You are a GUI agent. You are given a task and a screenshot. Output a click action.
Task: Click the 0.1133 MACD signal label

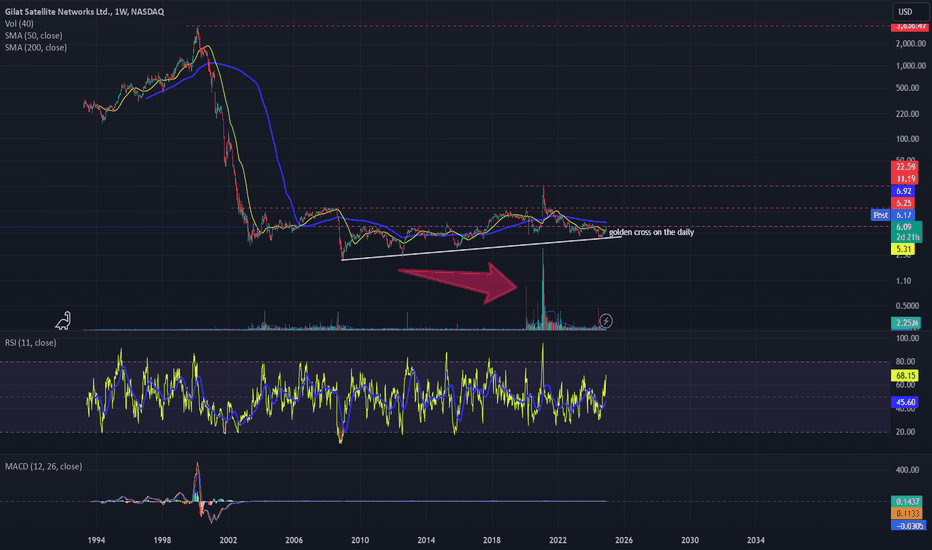click(x=907, y=513)
